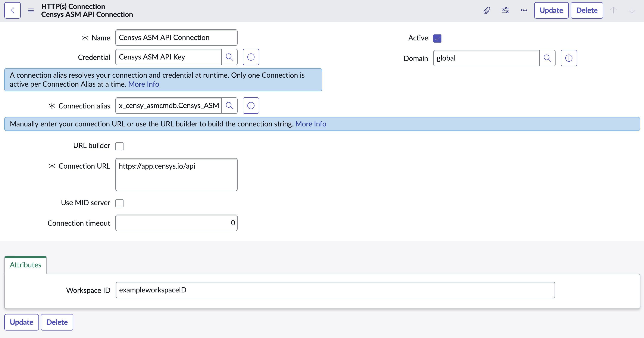The height and width of the screenshot is (338, 644).
Task: Open more options ellipsis menu
Action: [524, 10]
